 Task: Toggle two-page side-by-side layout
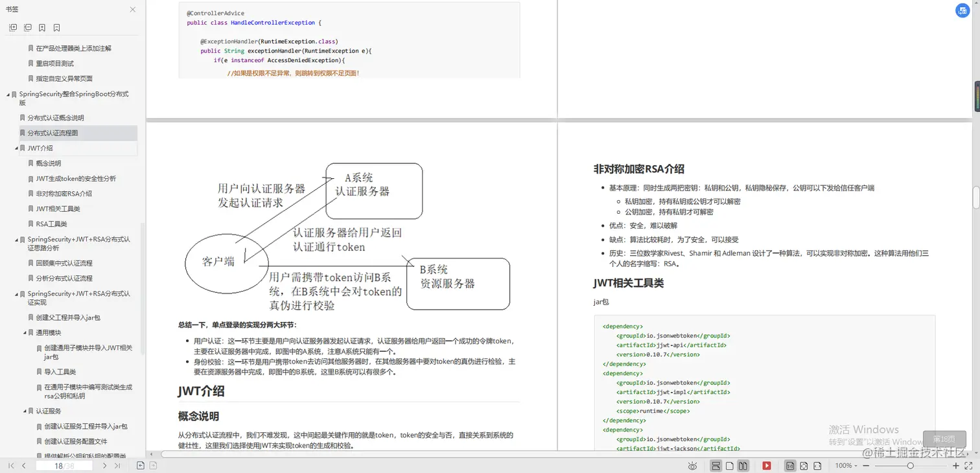click(x=743, y=465)
